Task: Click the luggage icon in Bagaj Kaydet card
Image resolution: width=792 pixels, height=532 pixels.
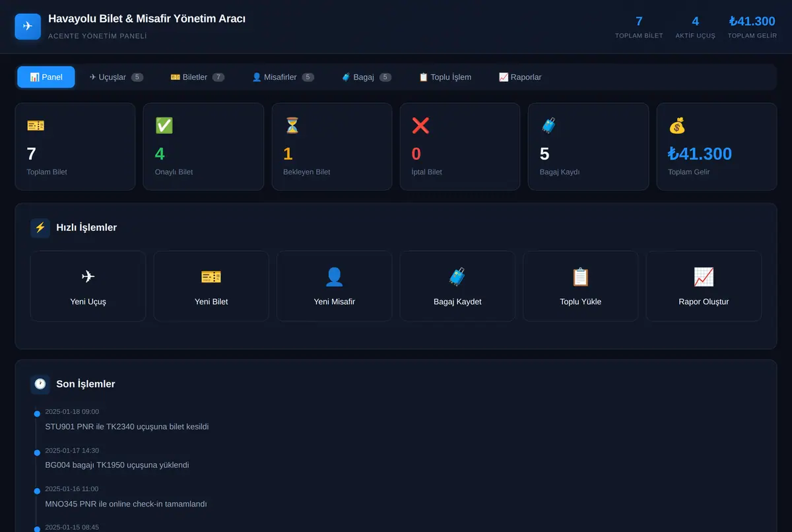Action: point(457,277)
